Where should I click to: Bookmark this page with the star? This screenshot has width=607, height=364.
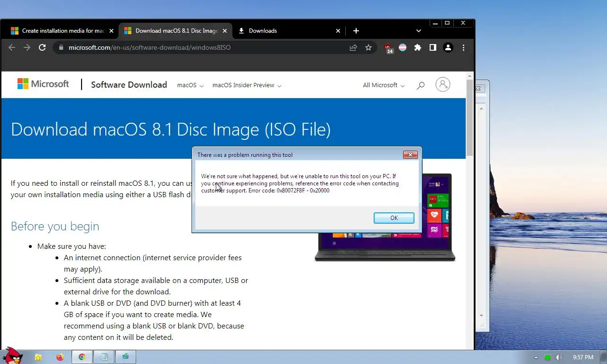point(368,47)
